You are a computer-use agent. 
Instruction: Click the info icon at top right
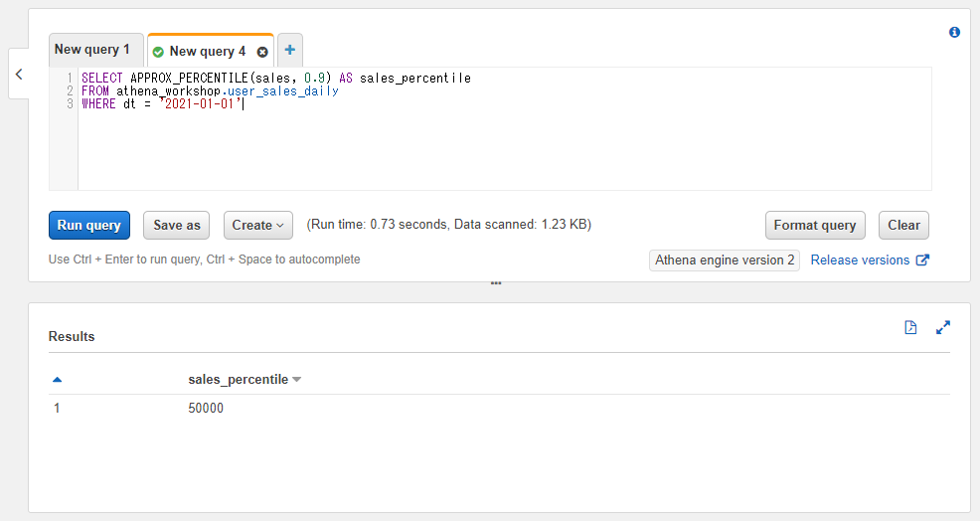pos(954,32)
